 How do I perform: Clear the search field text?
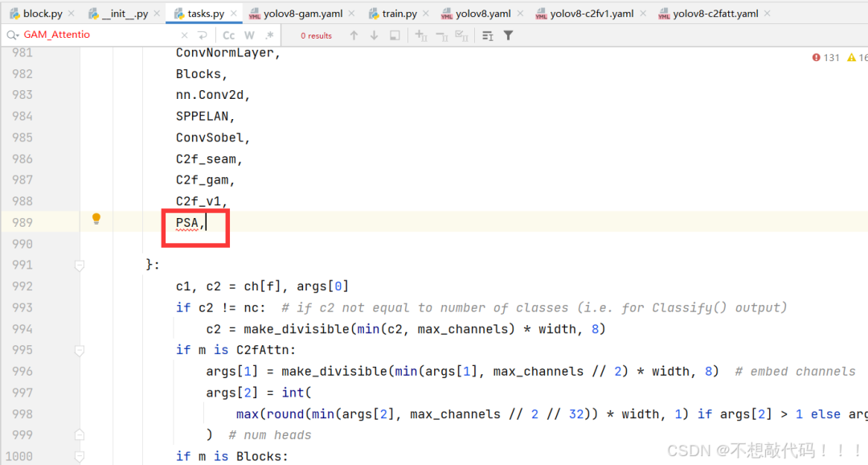[184, 35]
